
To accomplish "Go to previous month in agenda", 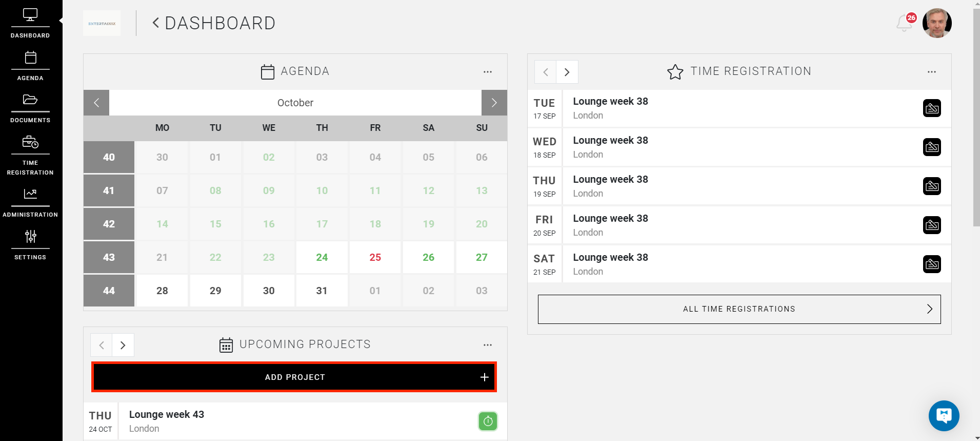I will [x=96, y=103].
